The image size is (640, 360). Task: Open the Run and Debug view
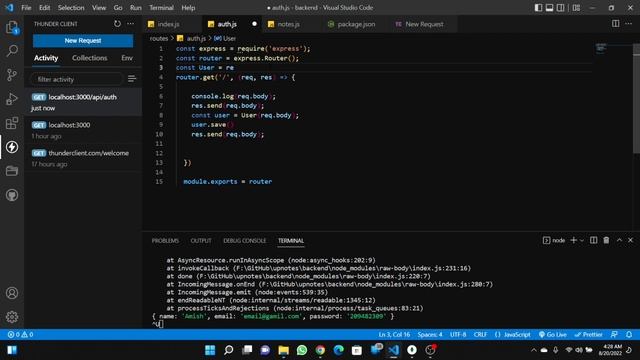12,99
